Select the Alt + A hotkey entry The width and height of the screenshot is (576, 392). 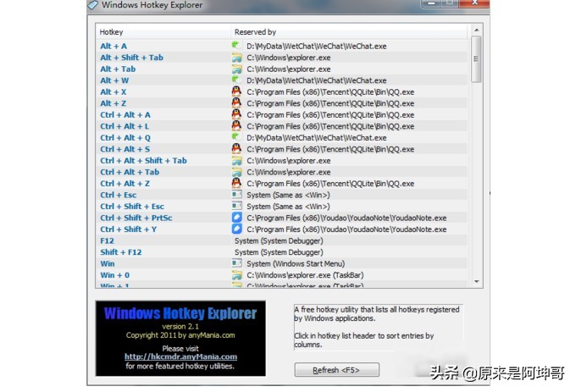click(114, 47)
